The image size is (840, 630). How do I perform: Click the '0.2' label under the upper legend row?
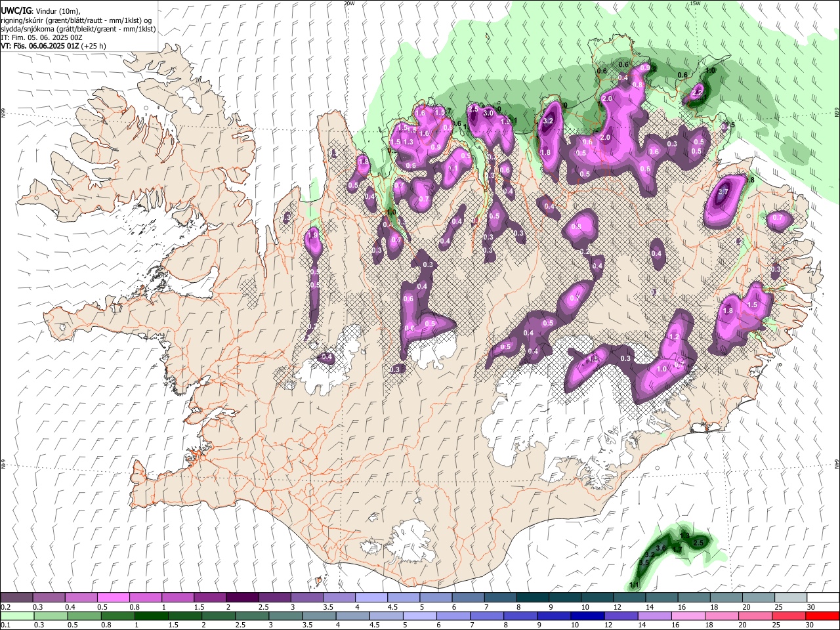click(x=6, y=607)
